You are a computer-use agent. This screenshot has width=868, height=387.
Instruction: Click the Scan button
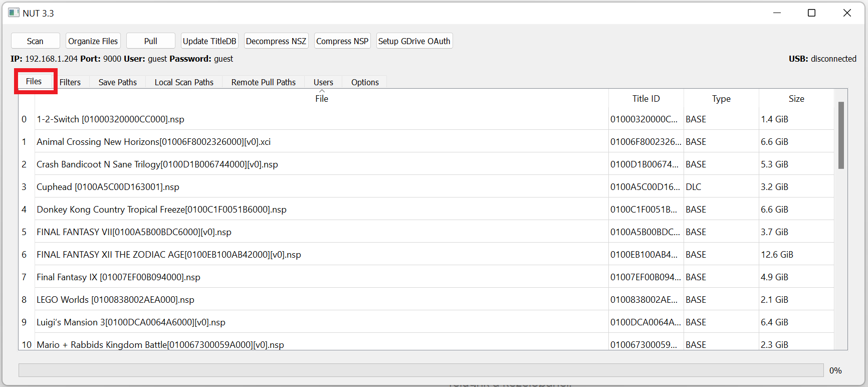click(x=35, y=41)
